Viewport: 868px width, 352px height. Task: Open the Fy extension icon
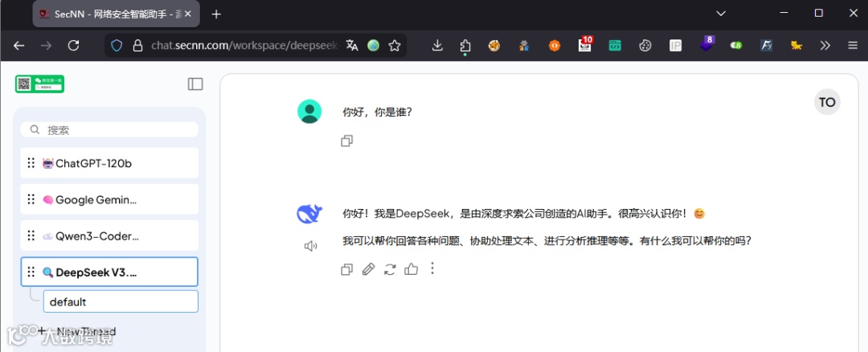click(766, 46)
